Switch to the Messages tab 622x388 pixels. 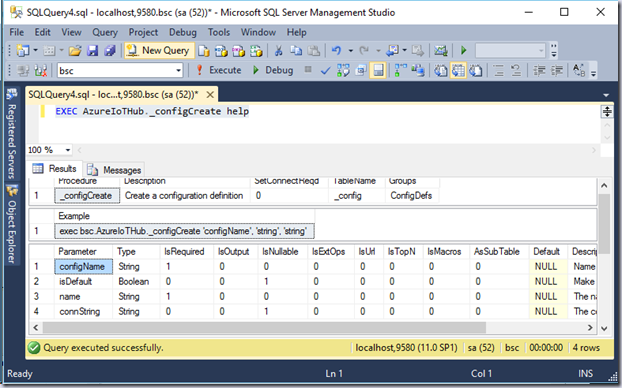click(x=114, y=170)
